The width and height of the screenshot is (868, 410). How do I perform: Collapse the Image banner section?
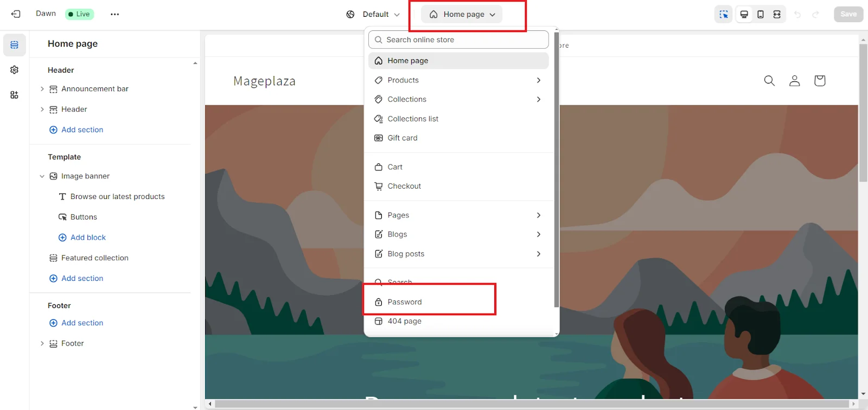pos(42,176)
